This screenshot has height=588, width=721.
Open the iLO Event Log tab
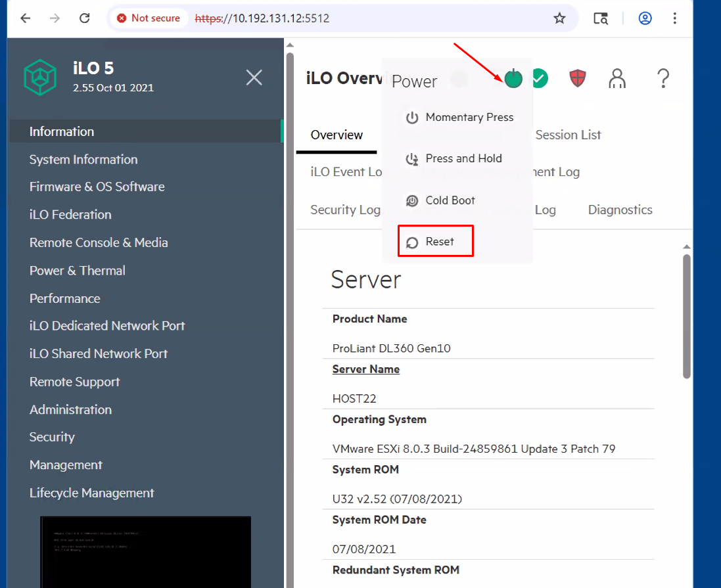click(346, 172)
